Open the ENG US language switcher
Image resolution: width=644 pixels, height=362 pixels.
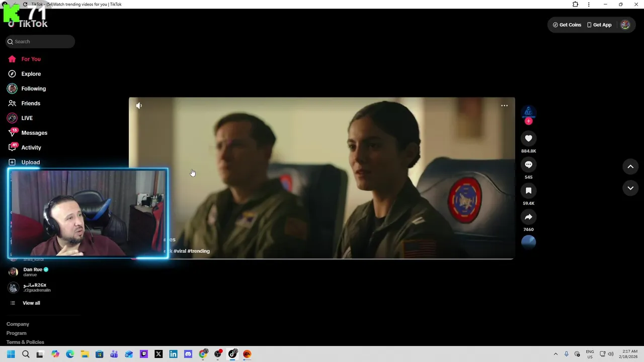[590, 354]
